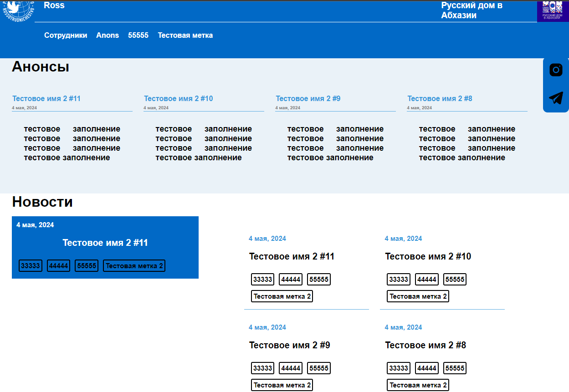
Task: Click the featured blue news card title
Action: [105, 243]
